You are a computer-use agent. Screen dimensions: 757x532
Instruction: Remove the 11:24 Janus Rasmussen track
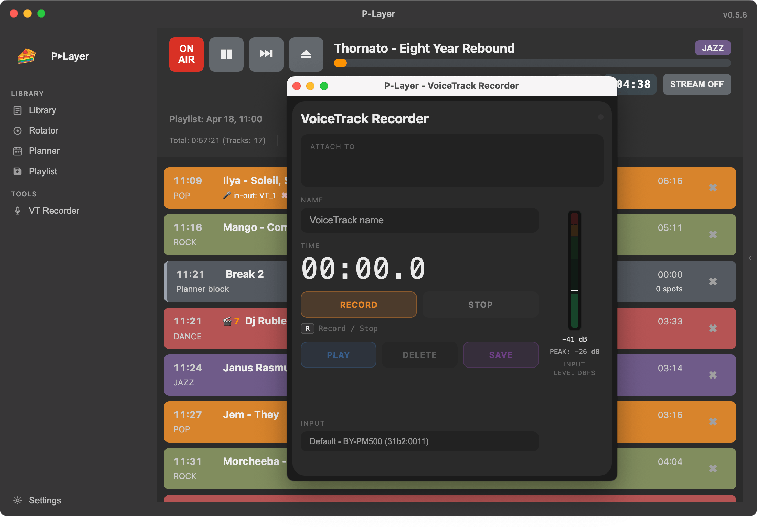[713, 375]
